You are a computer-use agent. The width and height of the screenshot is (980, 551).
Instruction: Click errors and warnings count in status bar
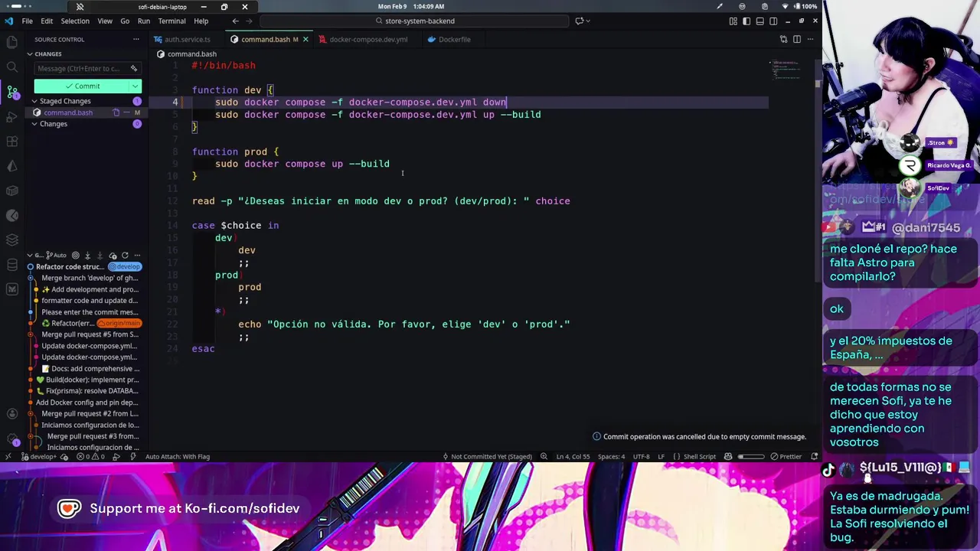coord(92,456)
